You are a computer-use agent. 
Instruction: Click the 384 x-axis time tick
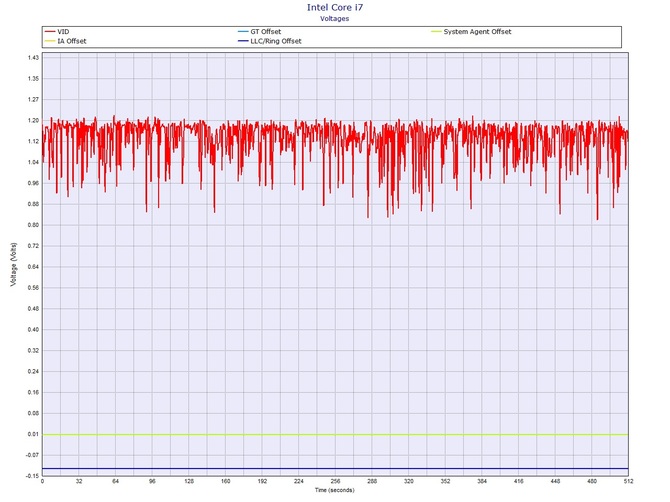[482, 481]
